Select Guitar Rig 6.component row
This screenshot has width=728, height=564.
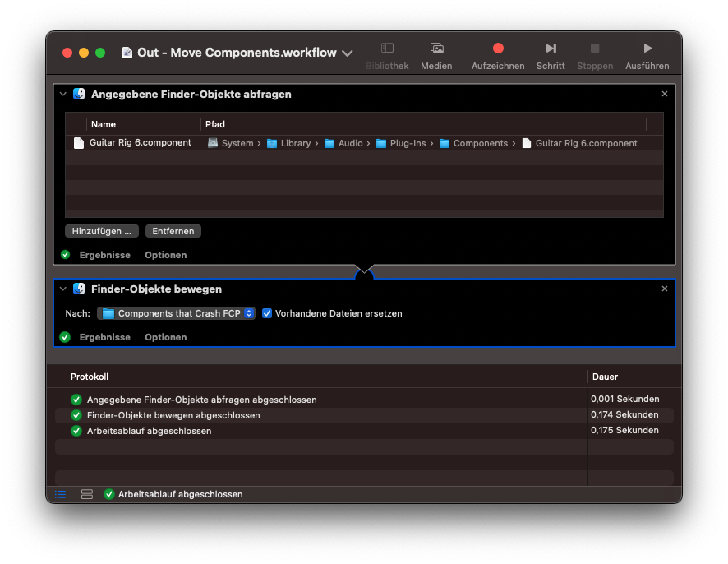tap(140, 143)
